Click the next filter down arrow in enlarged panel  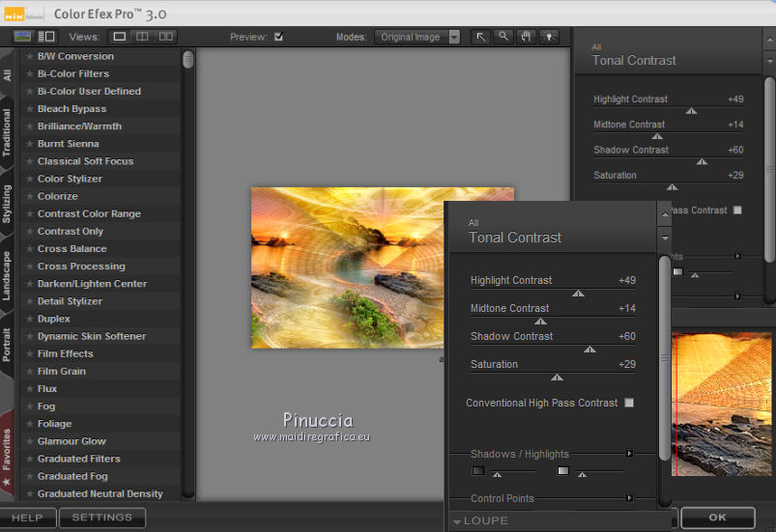tap(665, 238)
